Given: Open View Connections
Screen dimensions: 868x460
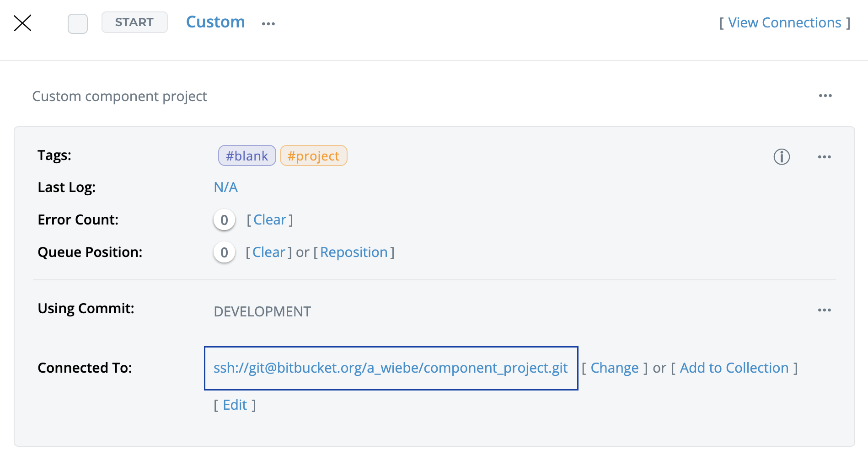Looking at the screenshot, I should [x=785, y=22].
